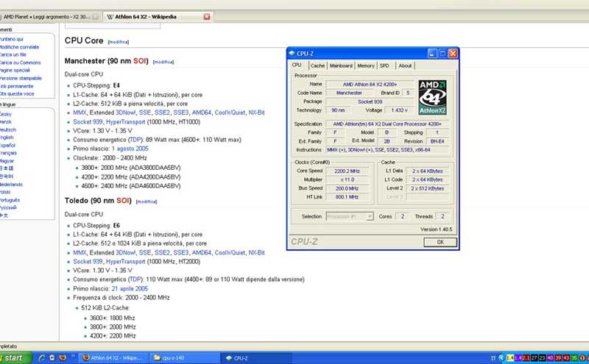Open the Español language link in sidebar
The width and height of the screenshot is (589, 364).
point(7,145)
